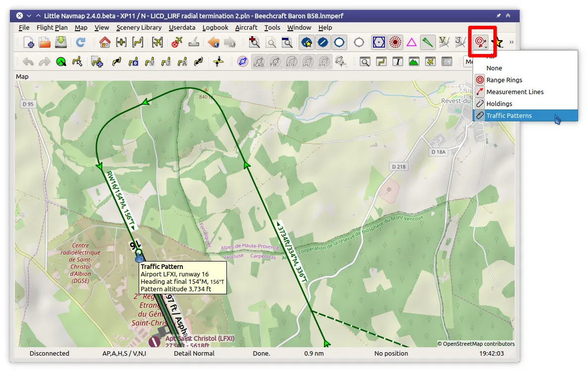Toggle NDB stations red dotted icon
This screenshot has height=372, width=588.
(x=395, y=43)
